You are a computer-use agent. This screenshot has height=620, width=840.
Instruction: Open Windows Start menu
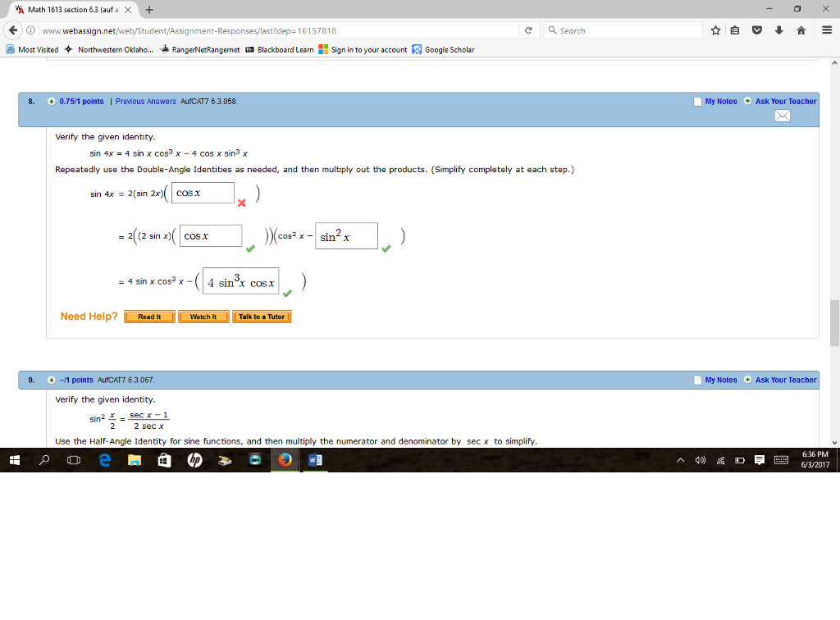tap(15, 460)
